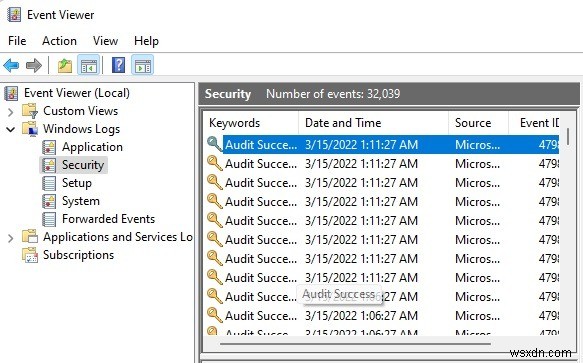This screenshot has width=583, height=363.
Task: Click the Back arrow toolbar icon
Action: pyautogui.click(x=11, y=65)
